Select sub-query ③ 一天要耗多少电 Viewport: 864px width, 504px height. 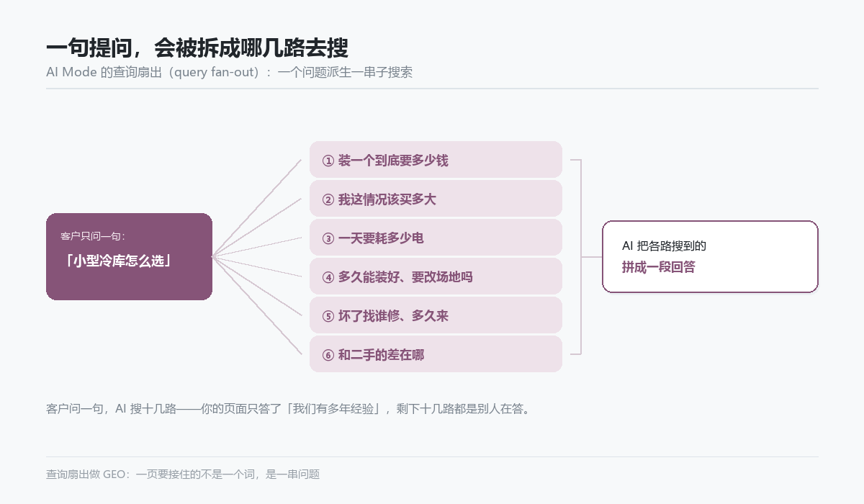436,238
